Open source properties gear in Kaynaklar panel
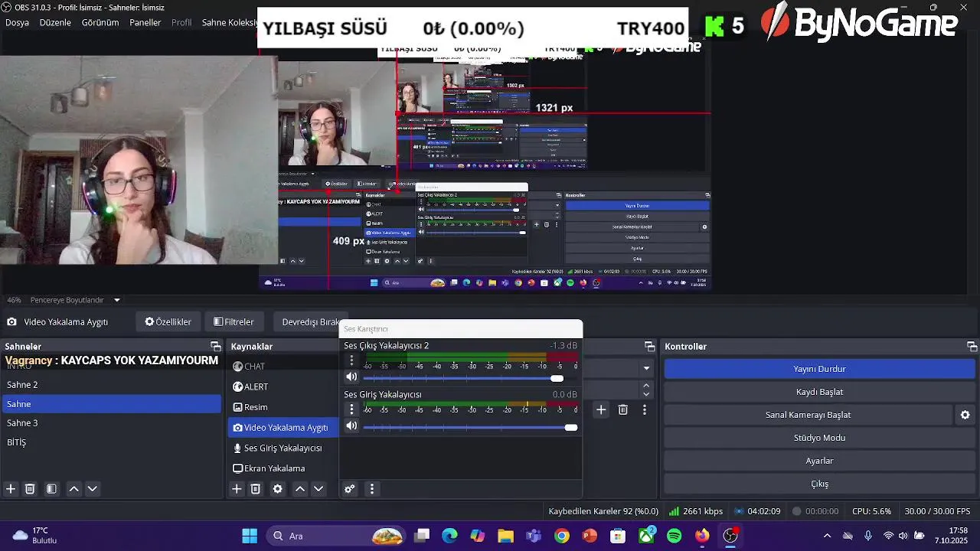Viewport: 980px width, 551px height. click(277, 489)
